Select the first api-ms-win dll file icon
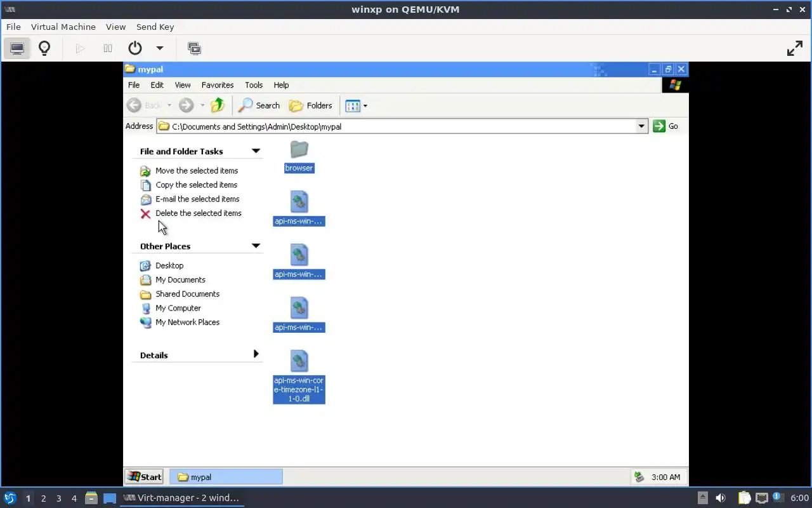The width and height of the screenshot is (812, 508). pyautogui.click(x=299, y=203)
